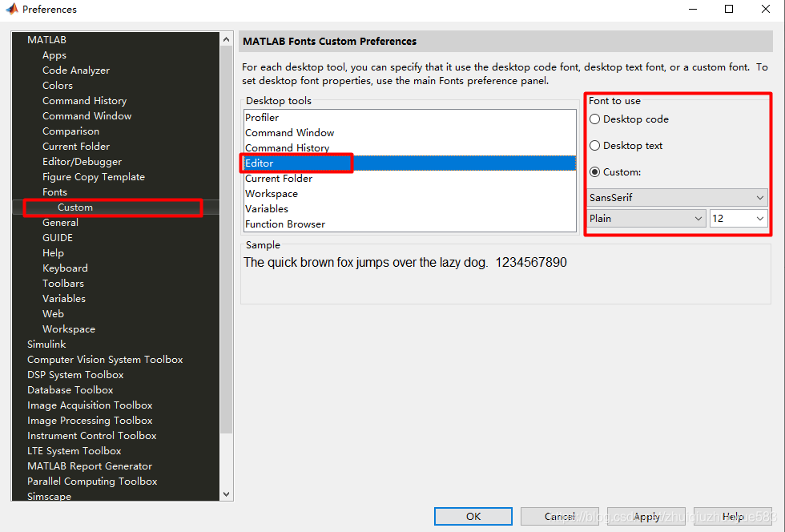Click the tree scrollbar up arrow
This screenshot has width=785, height=532.
click(x=226, y=39)
